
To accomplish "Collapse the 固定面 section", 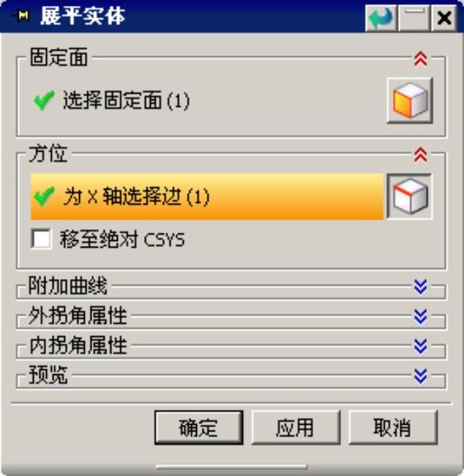I will coord(421,59).
